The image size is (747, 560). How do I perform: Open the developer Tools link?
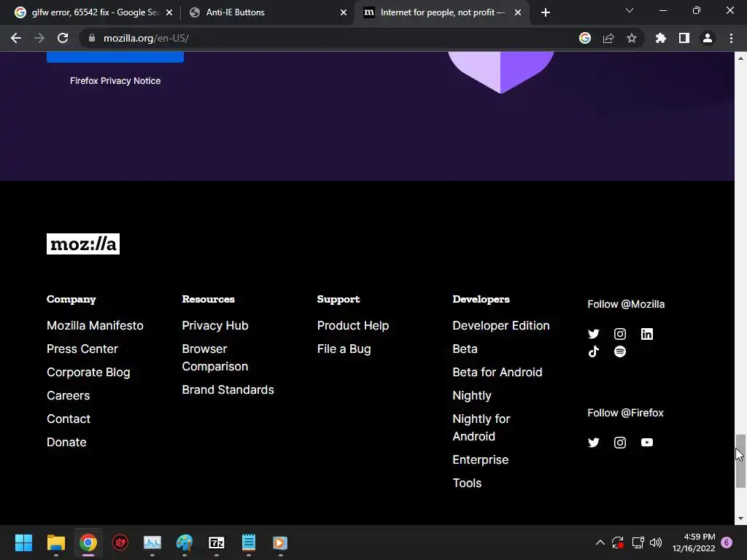467,483
